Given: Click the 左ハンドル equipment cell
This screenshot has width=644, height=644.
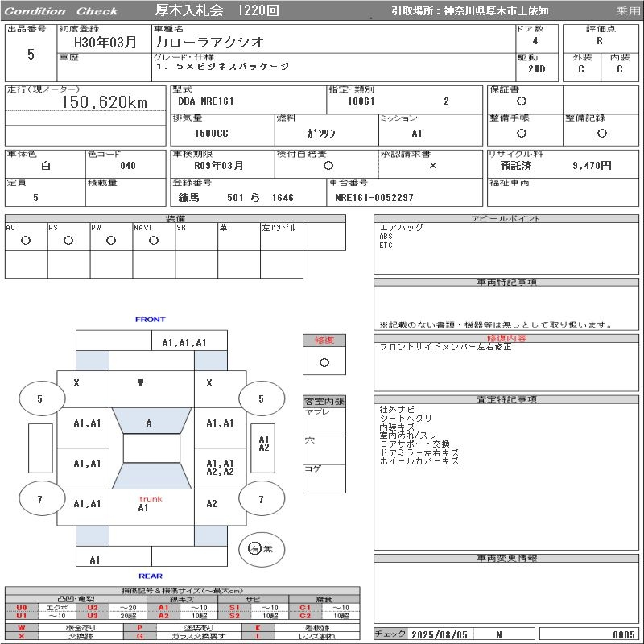Looking at the screenshot, I should [x=282, y=237].
